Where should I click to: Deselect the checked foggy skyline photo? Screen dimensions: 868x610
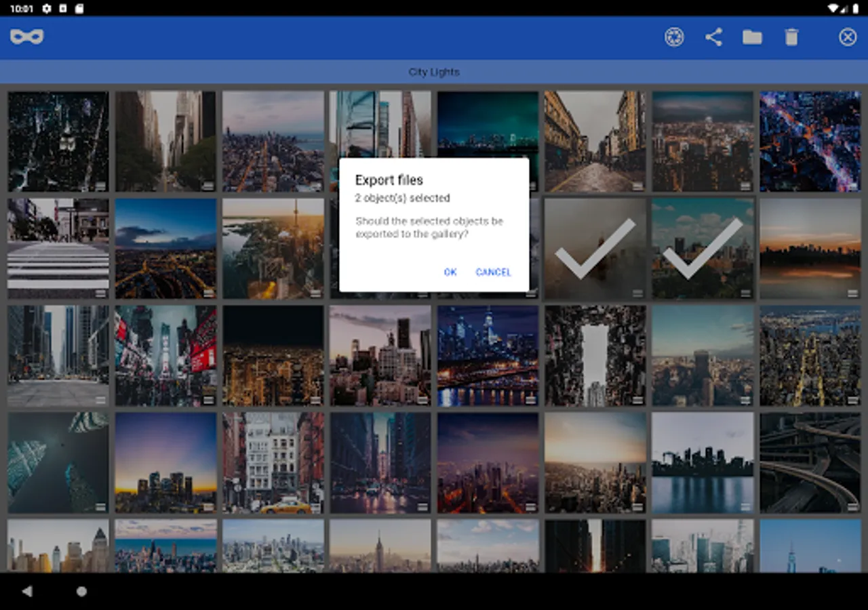[x=595, y=248]
